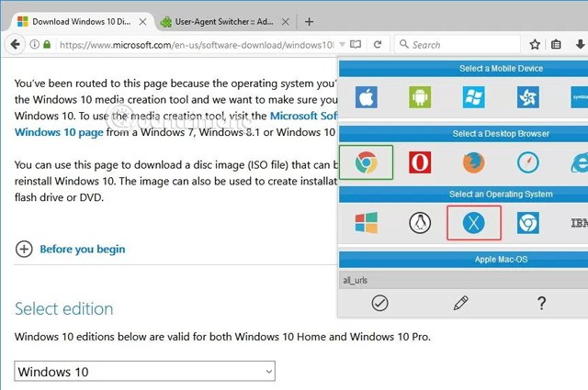The image size is (588, 390).
Task: Select the Linux penguin operating system icon
Action: pos(420,223)
